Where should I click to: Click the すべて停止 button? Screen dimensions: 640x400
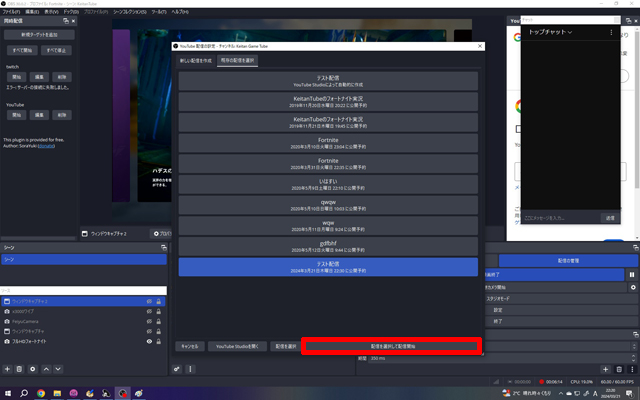coord(56,50)
